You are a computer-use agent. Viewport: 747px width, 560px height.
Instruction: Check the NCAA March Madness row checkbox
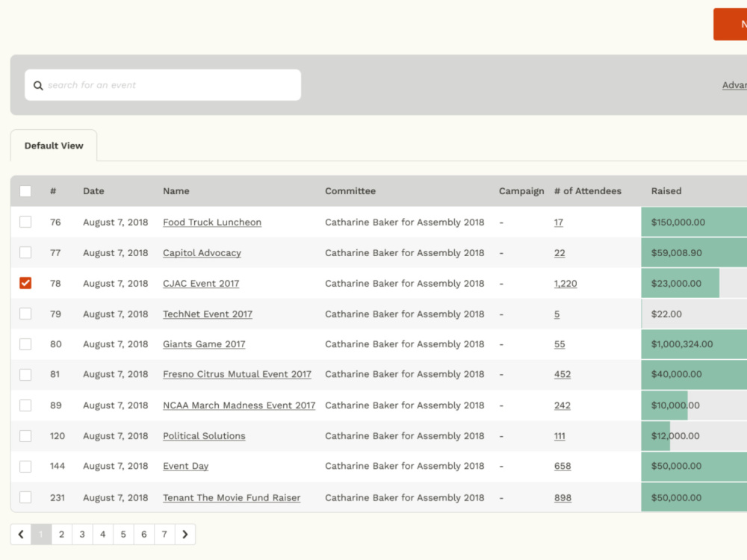pyautogui.click(x=25, y=405)
